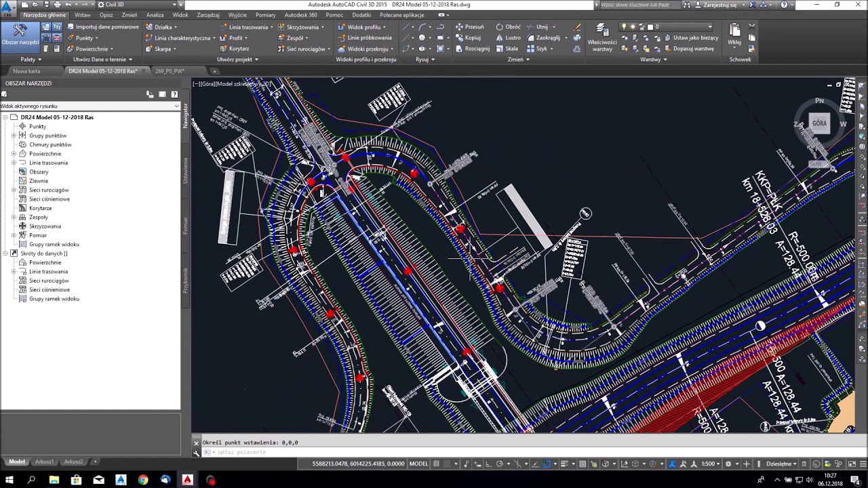Open Widoki przekroju dropdown
The width and height of the screenshot is (868, 488).
point(366,49)
